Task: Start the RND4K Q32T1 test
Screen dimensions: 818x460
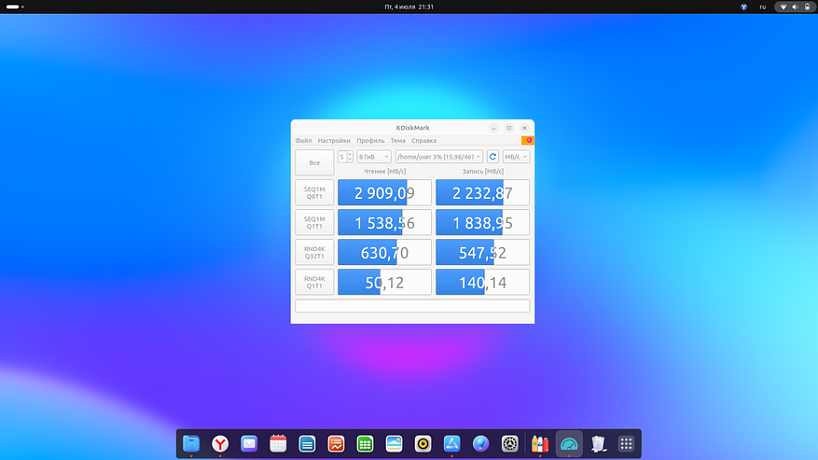Action: tap(314, 252)
